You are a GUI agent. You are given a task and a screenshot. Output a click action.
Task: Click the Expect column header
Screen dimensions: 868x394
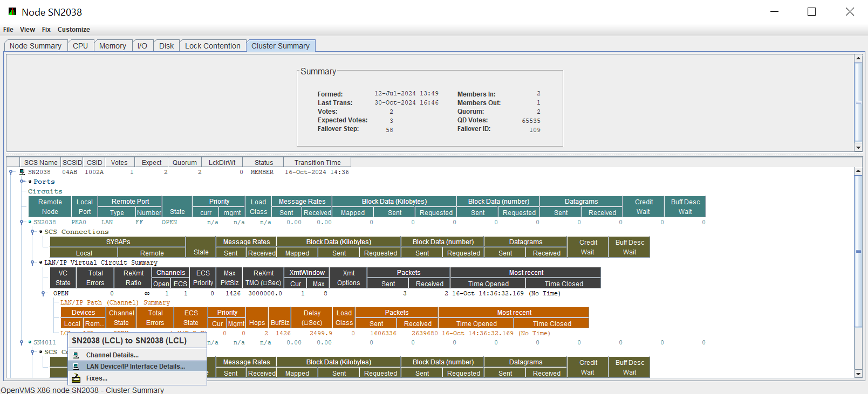(152, 162)
